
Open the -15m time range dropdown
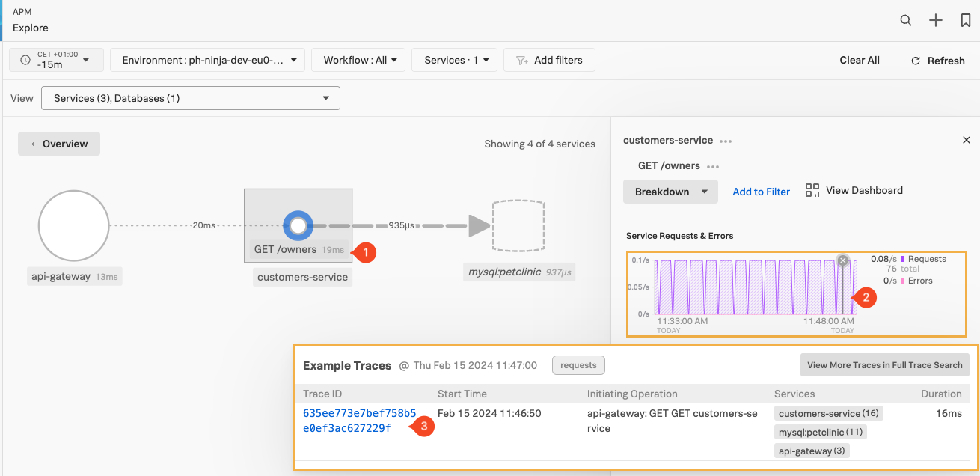coord(55,60)
